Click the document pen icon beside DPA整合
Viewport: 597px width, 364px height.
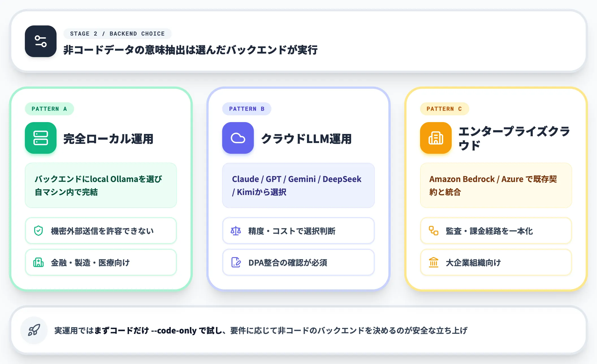(x=236, y=262)
